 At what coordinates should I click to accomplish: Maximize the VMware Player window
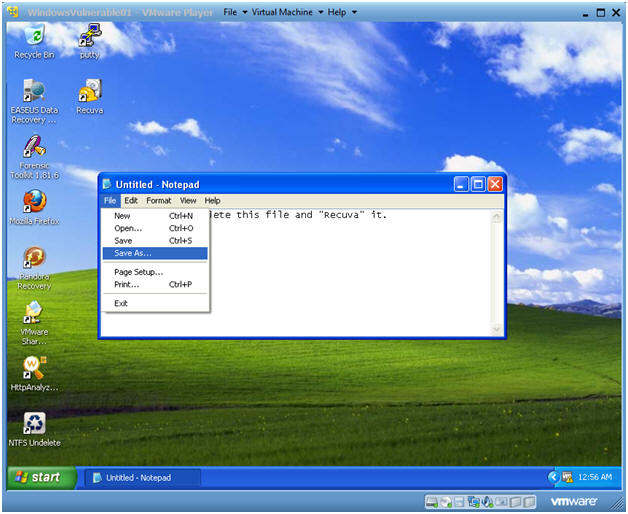[x=601, y=13]
